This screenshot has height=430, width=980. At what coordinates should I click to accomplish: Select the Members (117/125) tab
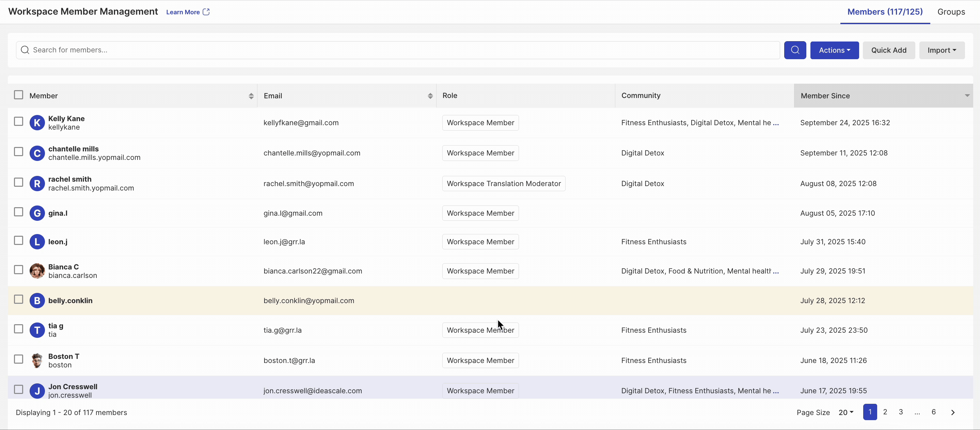coord(885,12)
